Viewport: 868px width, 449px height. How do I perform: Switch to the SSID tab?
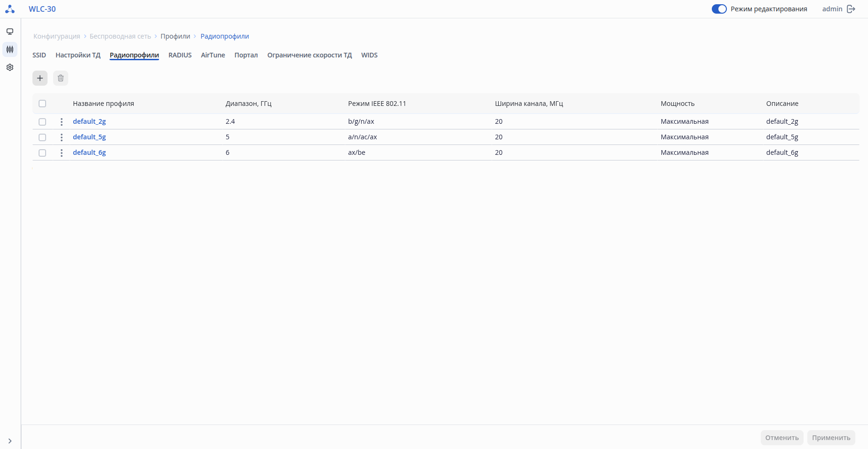(x=39, y=55)
